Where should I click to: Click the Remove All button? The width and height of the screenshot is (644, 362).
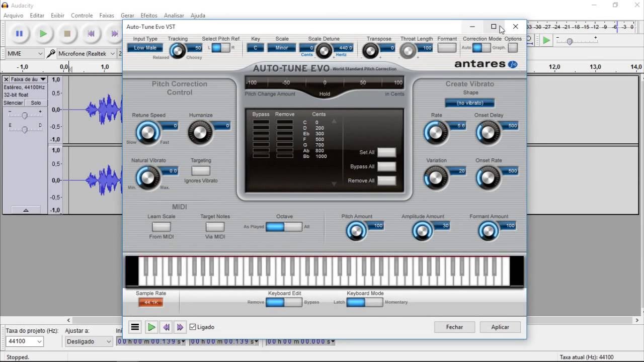pos(386,180)
